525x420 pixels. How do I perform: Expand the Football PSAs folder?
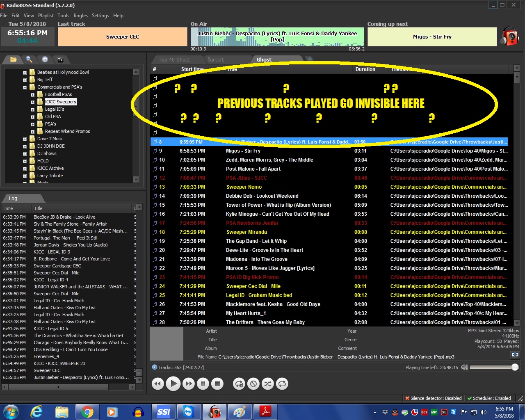tap(32, 95)
